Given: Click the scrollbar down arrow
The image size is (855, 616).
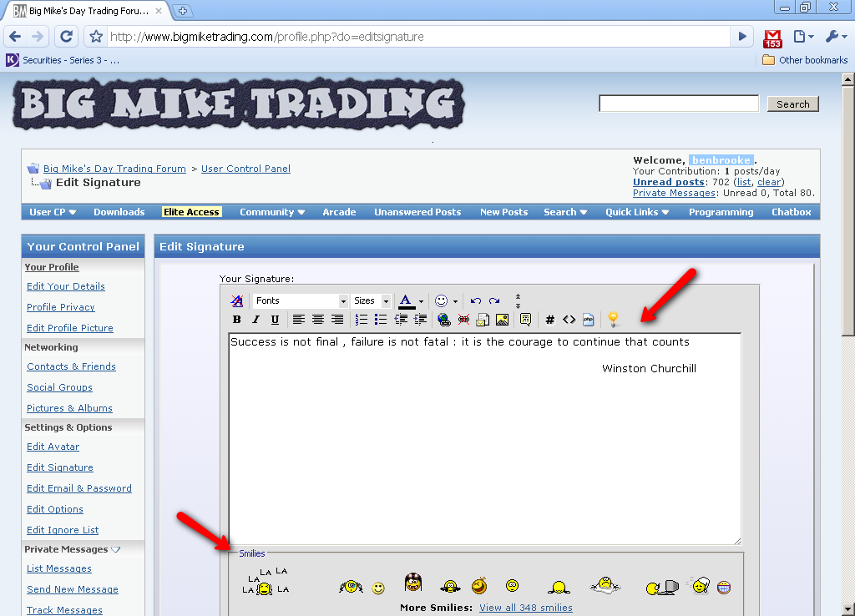Looking at the screenshot, I should (848, 609).
